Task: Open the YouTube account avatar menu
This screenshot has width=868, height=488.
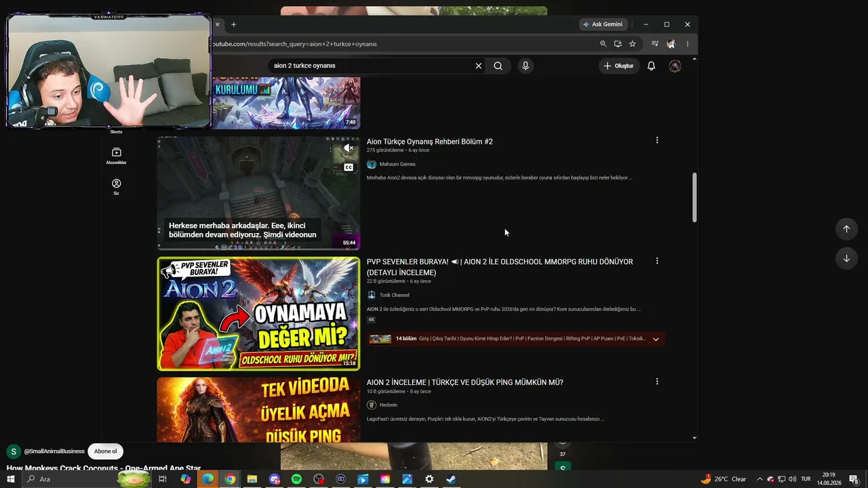Action: coord(675,66)
